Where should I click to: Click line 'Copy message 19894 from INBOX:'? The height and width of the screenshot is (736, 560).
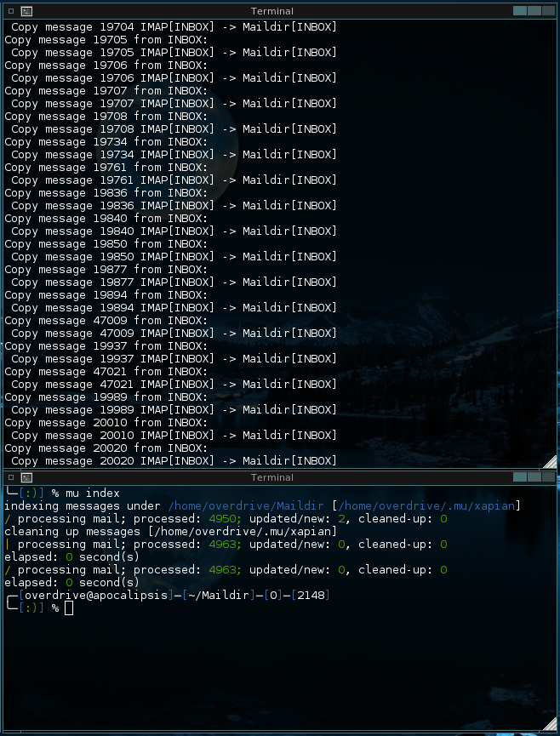(x=106, y=295)
